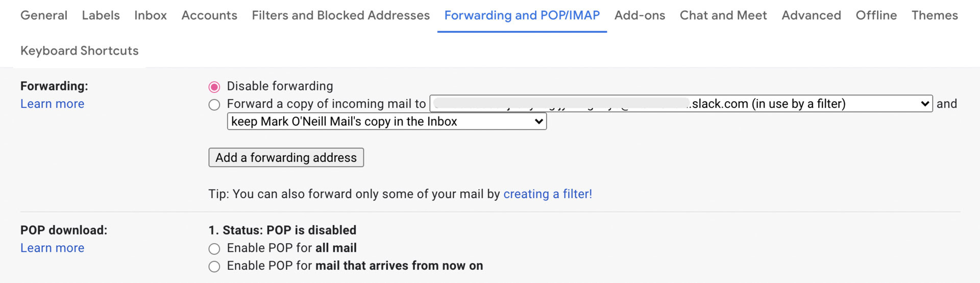The width and height of the screenshot is (980, 283).
Task: Select Filters and Blocked Addresses tab
Action: tap(340, 15)
